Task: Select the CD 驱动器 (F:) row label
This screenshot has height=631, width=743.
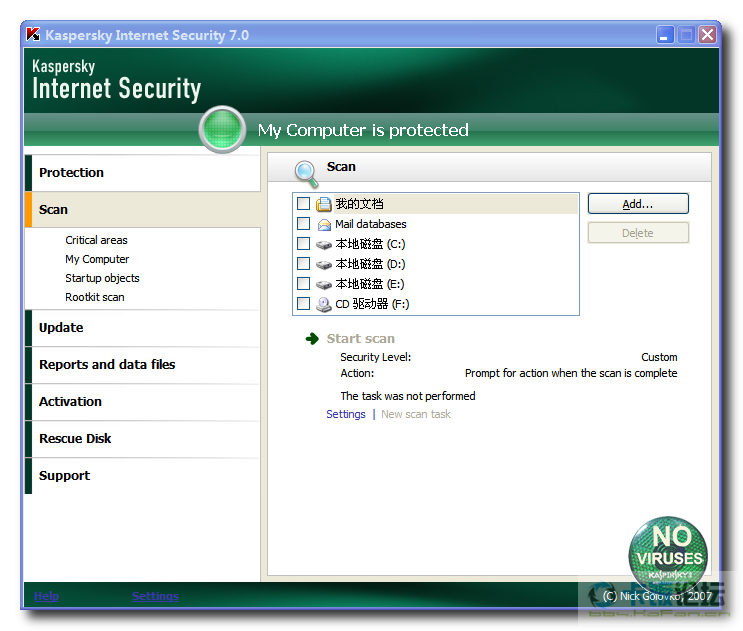Action: pyautogui.click(x=372, y=304)
